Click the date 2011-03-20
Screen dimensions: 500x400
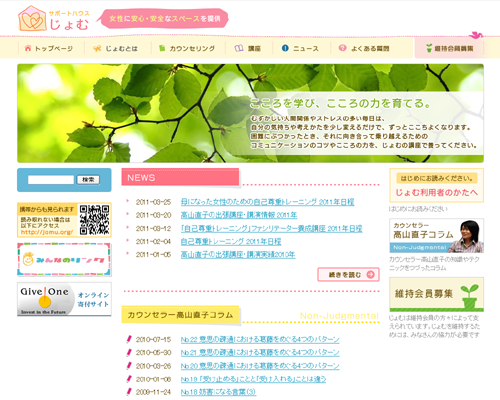coord(153,215)
